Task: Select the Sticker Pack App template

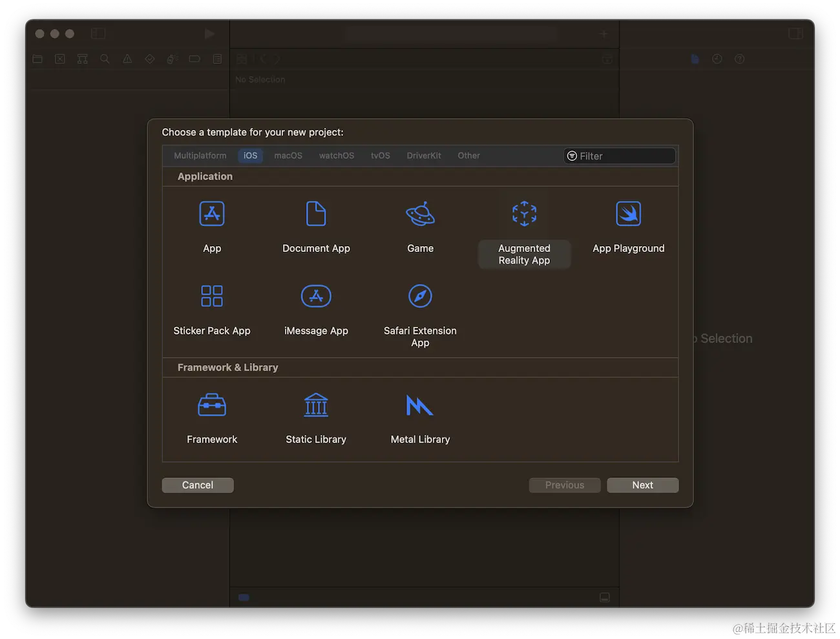Action: (x=212, y=310)
